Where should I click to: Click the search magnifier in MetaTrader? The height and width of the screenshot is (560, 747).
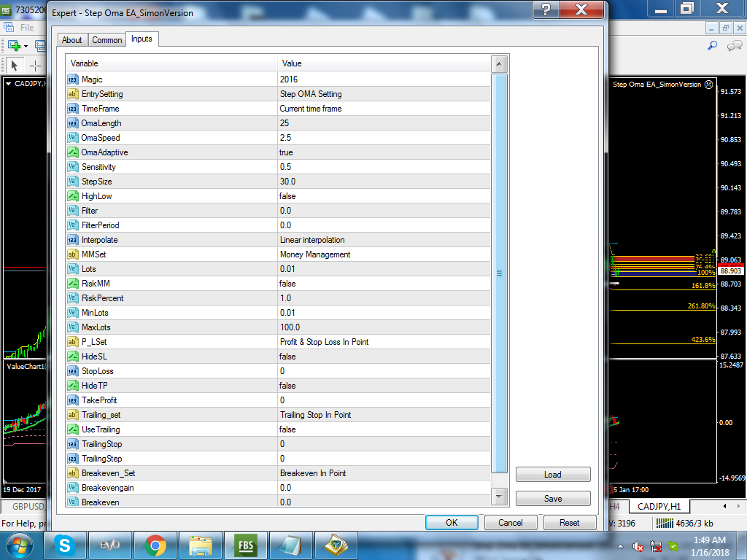[712, 46]
